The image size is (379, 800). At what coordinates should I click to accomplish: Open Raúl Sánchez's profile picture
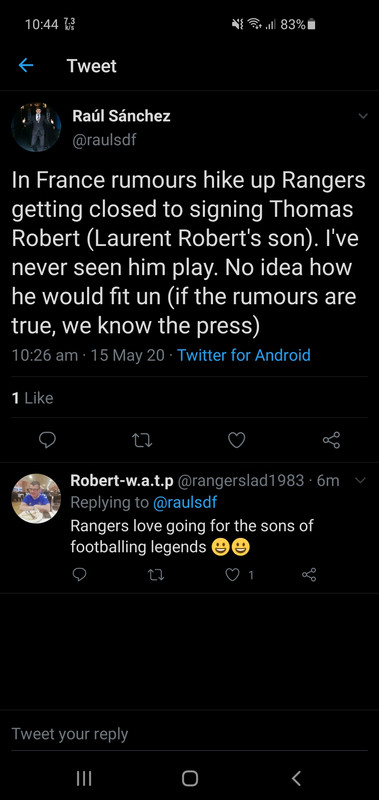point(36,127)
